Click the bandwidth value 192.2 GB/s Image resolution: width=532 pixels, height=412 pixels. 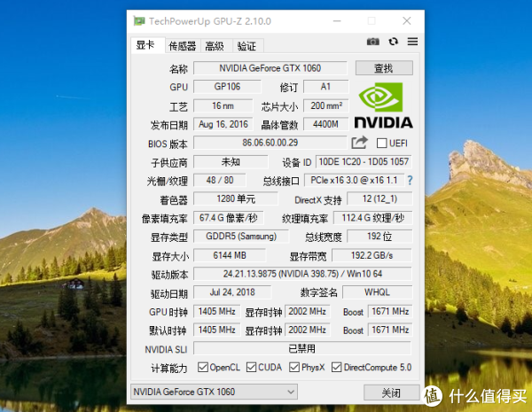[x=372, y=255]
